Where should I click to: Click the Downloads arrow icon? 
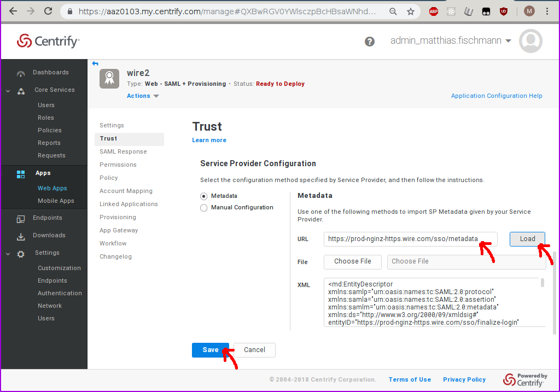21,236
